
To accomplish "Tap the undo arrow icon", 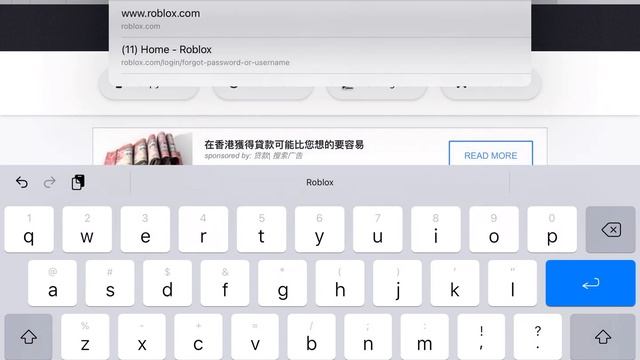I will coord(22,182).
